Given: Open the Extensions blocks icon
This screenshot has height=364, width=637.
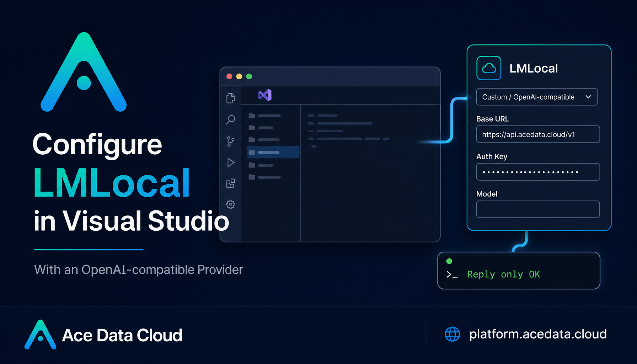Looking at the screenshot, I should click(231, 183).
